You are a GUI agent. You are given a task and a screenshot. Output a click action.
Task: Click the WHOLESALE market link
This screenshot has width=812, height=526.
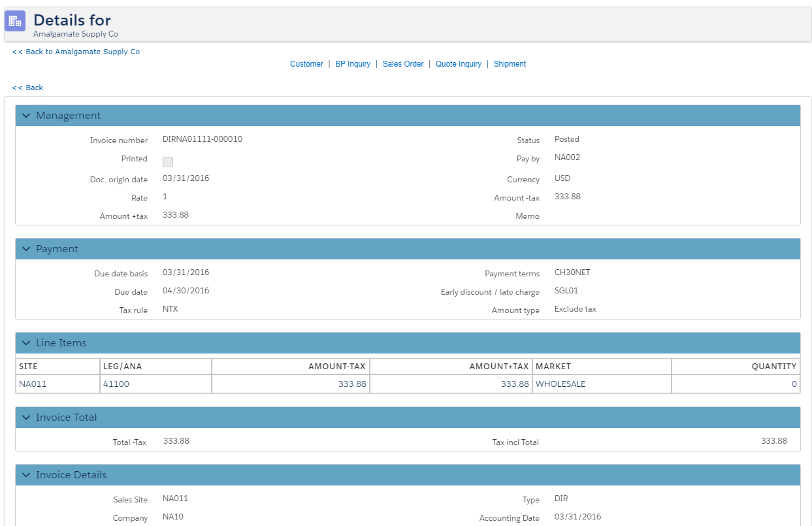(x=560, y=384)
